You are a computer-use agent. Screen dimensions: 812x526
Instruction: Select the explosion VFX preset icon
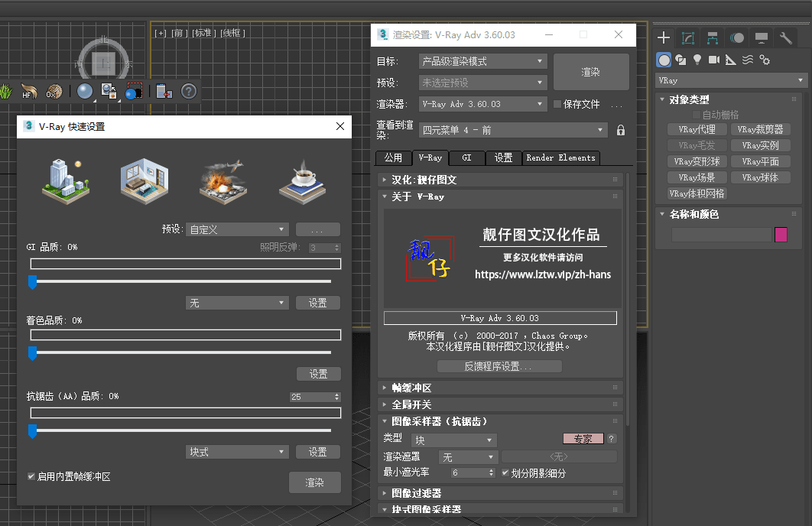(x=223, y=180)
